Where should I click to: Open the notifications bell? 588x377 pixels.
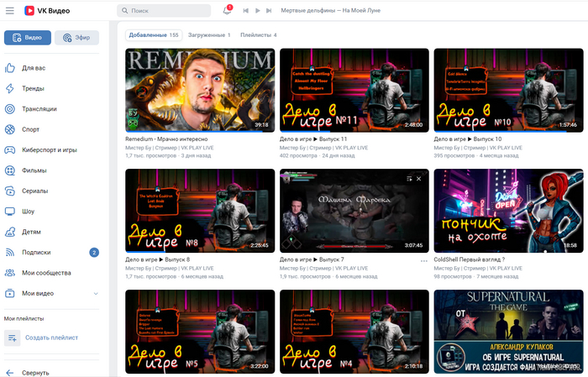(228, 10)
